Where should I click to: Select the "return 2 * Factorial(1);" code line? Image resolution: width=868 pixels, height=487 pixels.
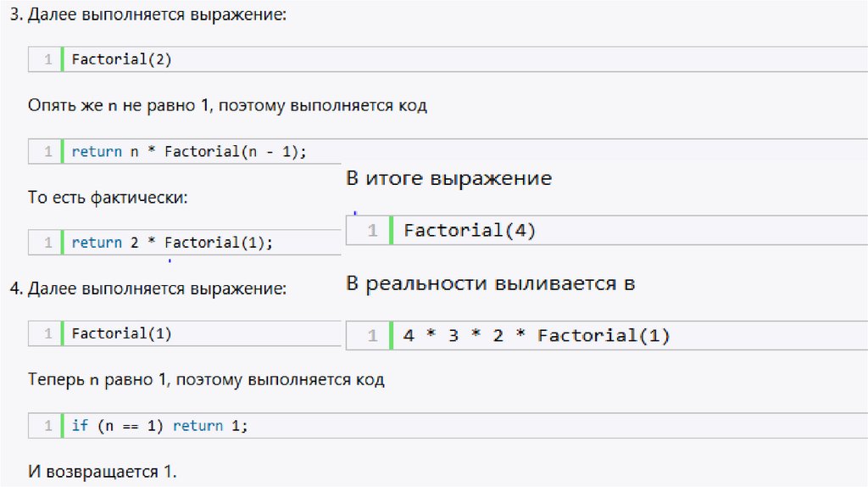(172, 243)
